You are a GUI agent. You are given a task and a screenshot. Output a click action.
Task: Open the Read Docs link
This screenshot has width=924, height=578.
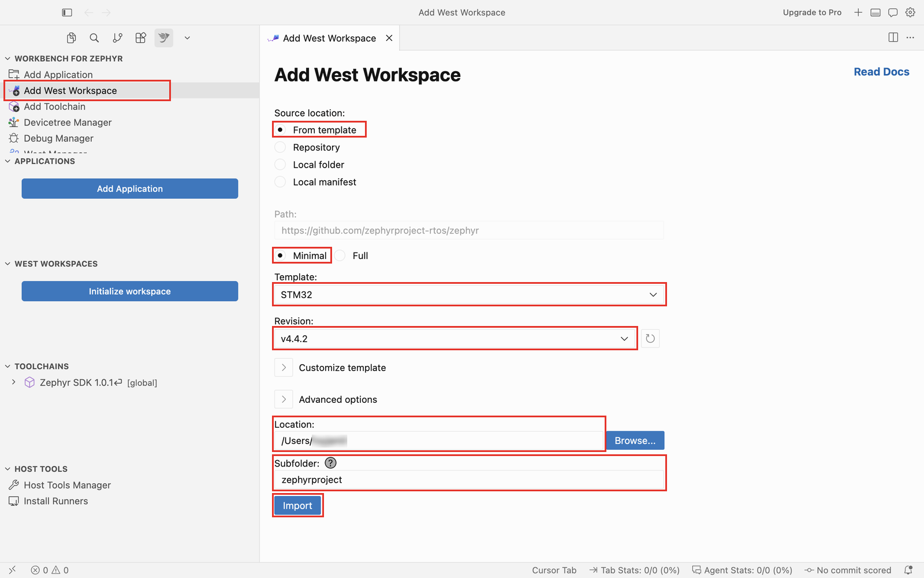[881, 72]
